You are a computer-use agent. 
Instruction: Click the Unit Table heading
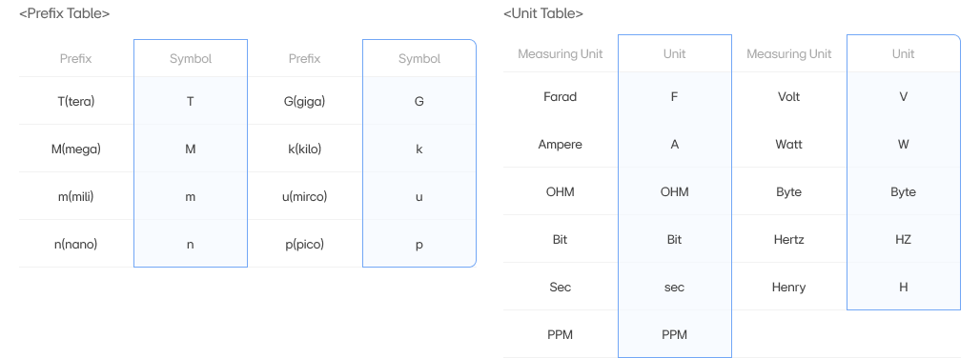tap(543, 13)
